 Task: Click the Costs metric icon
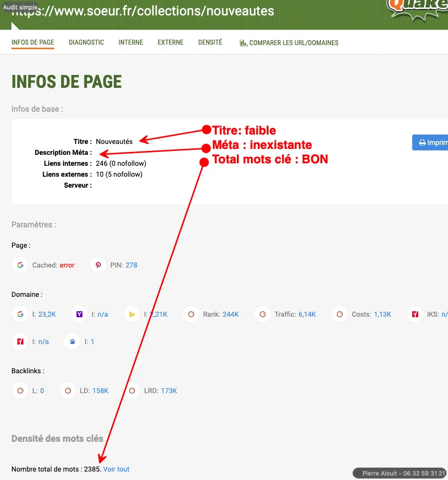340,314
